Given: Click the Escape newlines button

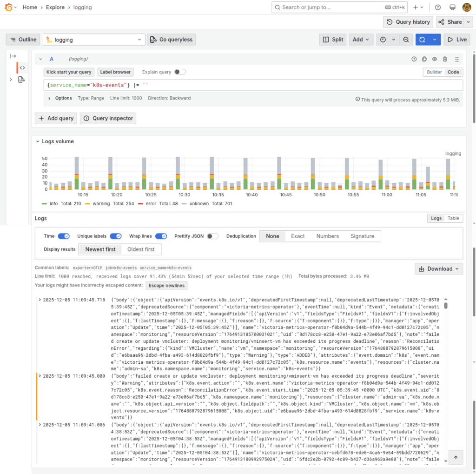Looking at the screenshot, I should 167,286.
